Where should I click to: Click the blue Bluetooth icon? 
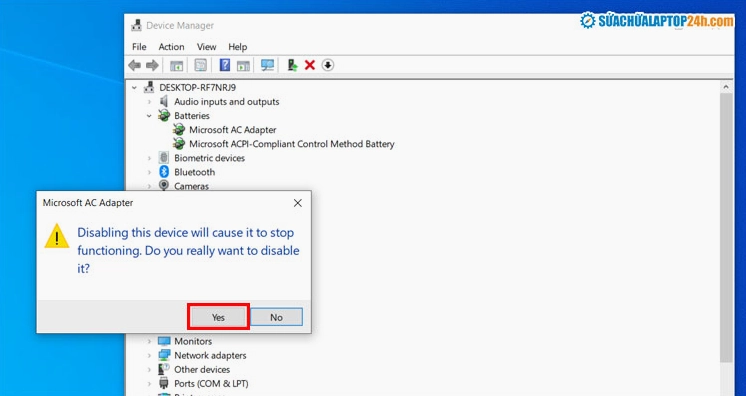(x=164, y=172)
